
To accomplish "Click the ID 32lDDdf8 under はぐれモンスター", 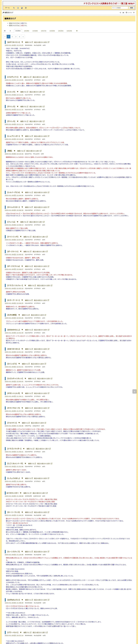I will coord(28,496).
